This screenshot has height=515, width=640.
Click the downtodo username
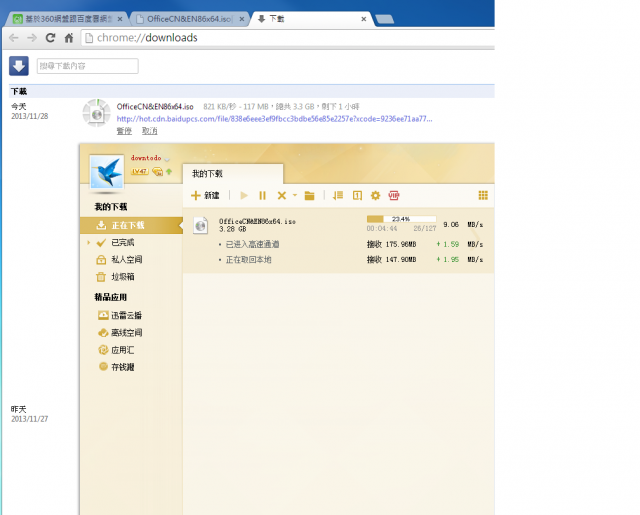pyautogui.click(x=146, y=158)
